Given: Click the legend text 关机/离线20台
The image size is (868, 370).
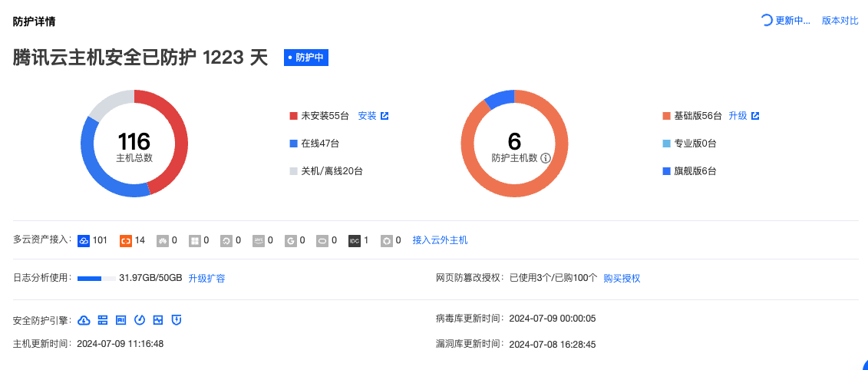Looking at the screenshot, I should click(x=332, y=171).
